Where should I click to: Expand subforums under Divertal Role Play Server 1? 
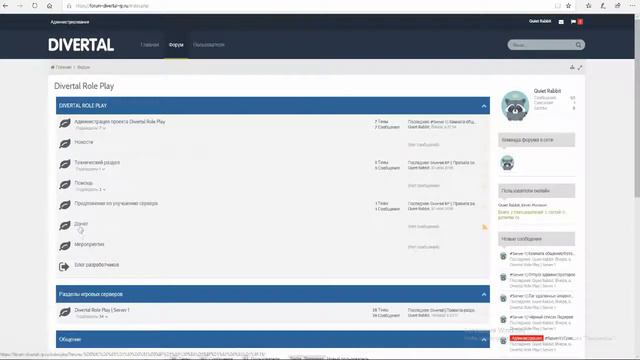pos(92,317)
